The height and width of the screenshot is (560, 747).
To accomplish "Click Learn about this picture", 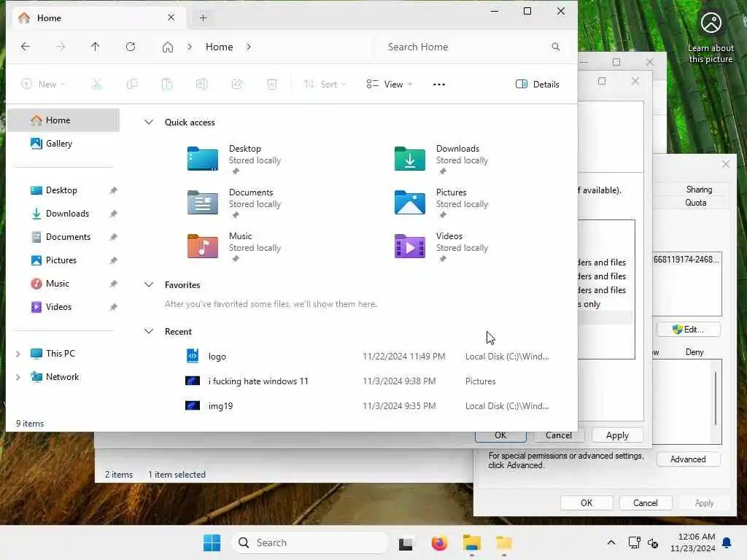I will coord(711,38).
